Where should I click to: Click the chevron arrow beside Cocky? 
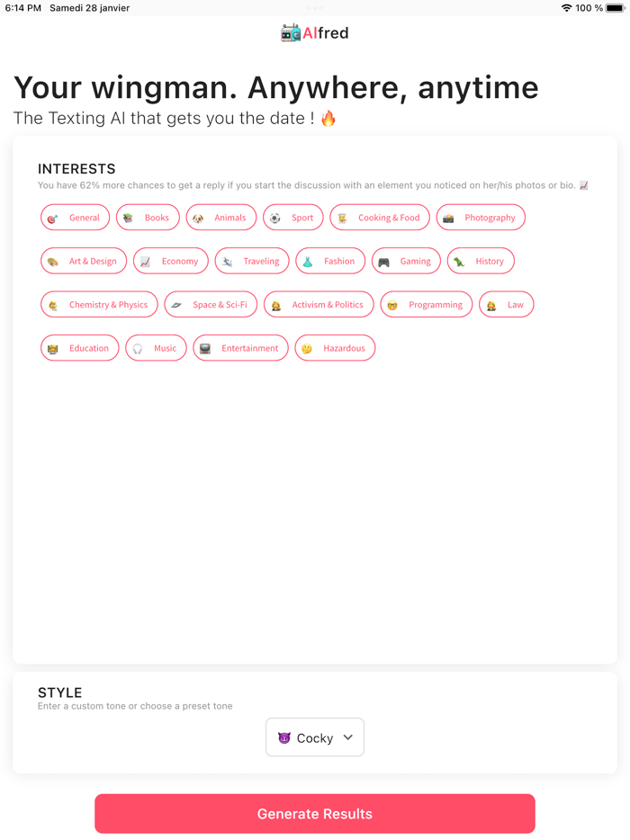(348, 737)
